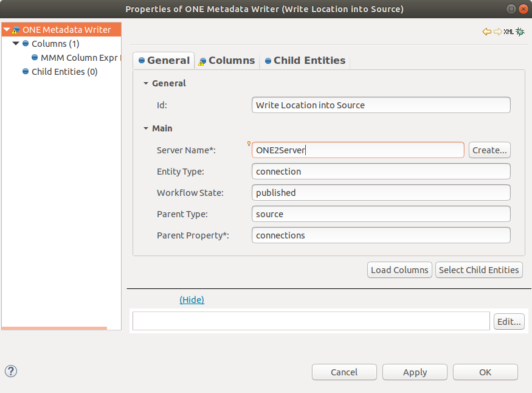Click the Select Child Entities button

(x=478, y=270)
